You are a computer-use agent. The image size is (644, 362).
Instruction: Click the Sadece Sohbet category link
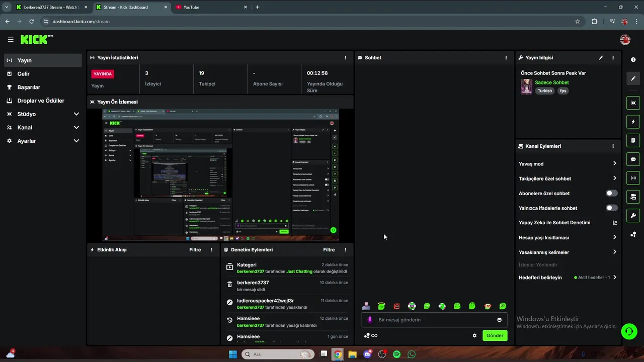pos(551,82)
